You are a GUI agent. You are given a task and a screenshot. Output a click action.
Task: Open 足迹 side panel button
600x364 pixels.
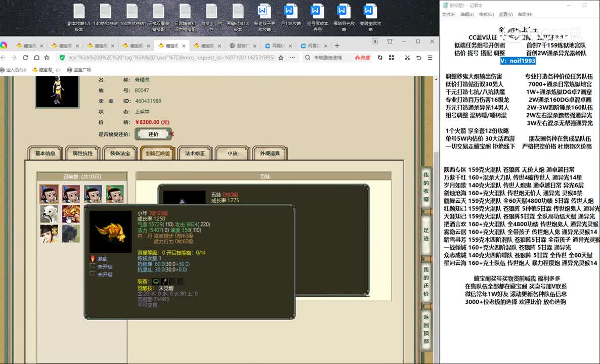426,234
